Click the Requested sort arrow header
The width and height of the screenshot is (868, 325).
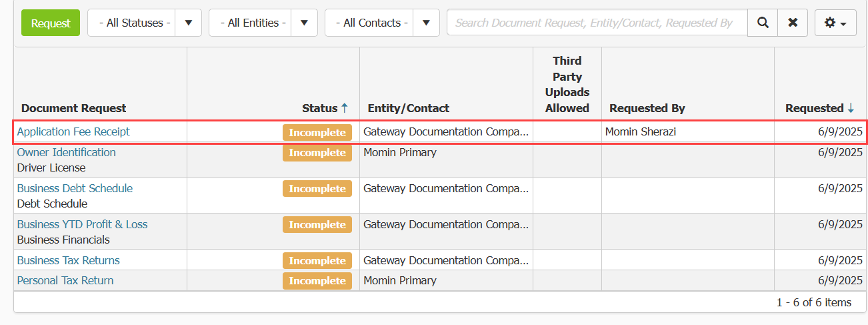pyautogui.click(x=820, y=108)
